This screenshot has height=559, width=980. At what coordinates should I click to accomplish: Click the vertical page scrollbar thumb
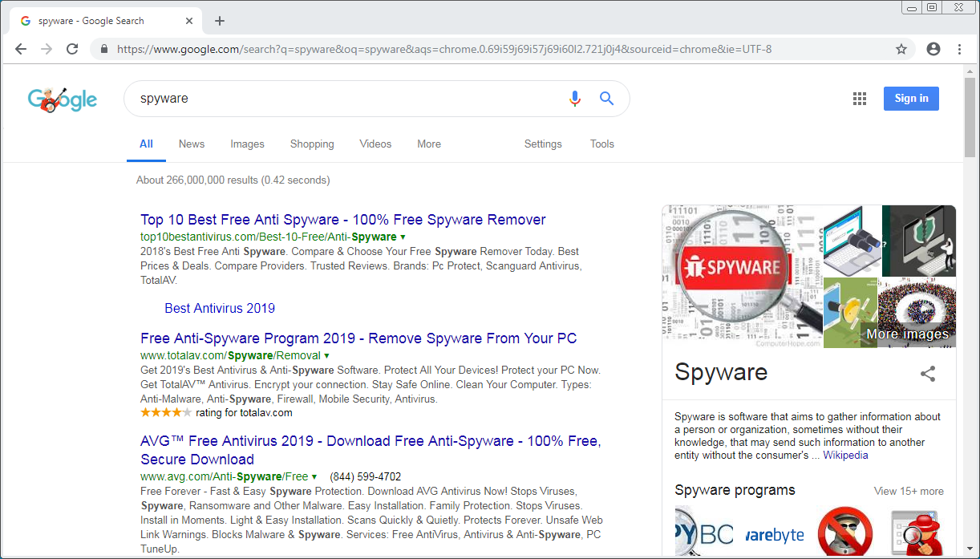(970, 116)
